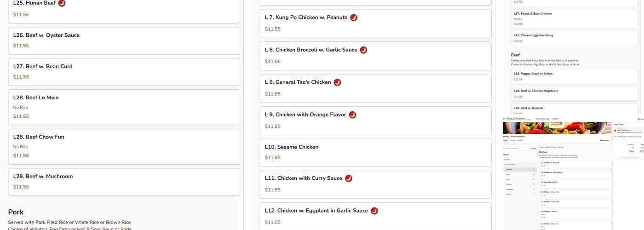Click the spicy icon by General Tso's Chicken

[x=337, y=82]
